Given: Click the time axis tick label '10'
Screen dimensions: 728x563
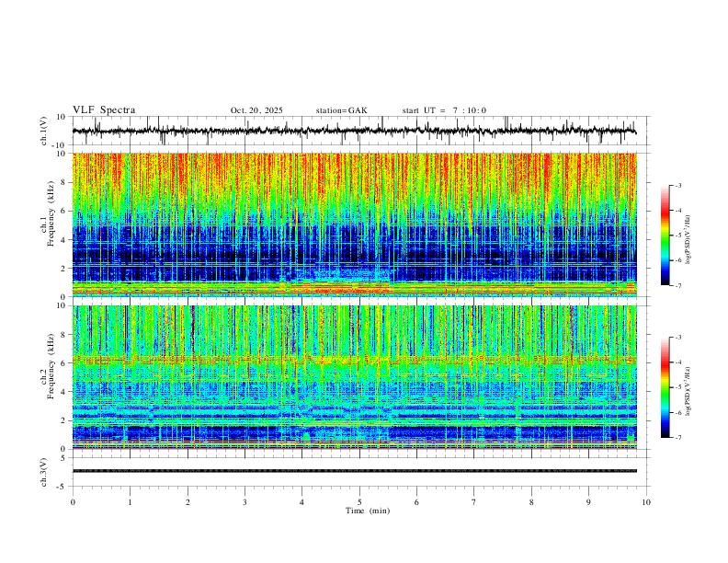Looking at the screenshot, I should click(646, 502).
